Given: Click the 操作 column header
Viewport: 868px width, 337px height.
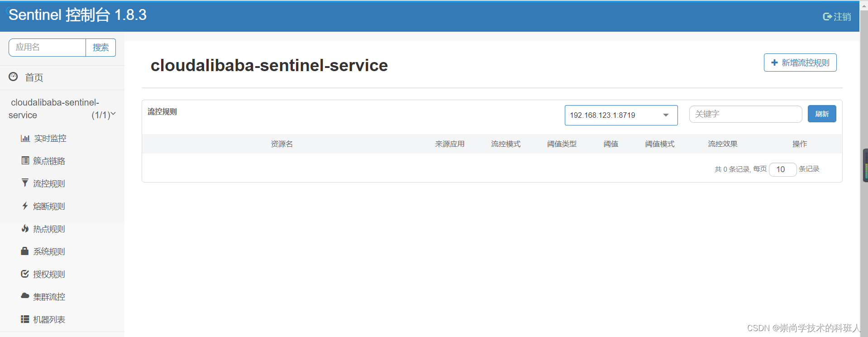Looking at the screenshot, I should coord(800,144).
